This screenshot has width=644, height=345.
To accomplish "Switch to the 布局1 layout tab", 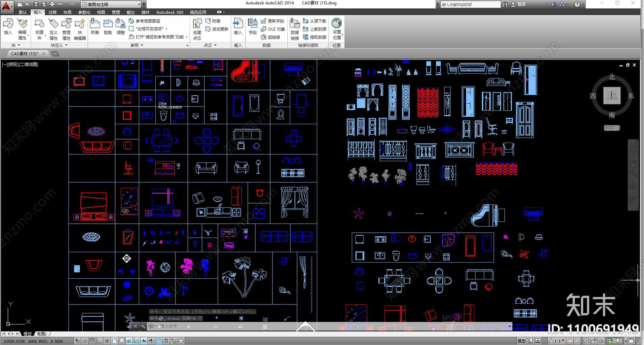I will 42,334.
